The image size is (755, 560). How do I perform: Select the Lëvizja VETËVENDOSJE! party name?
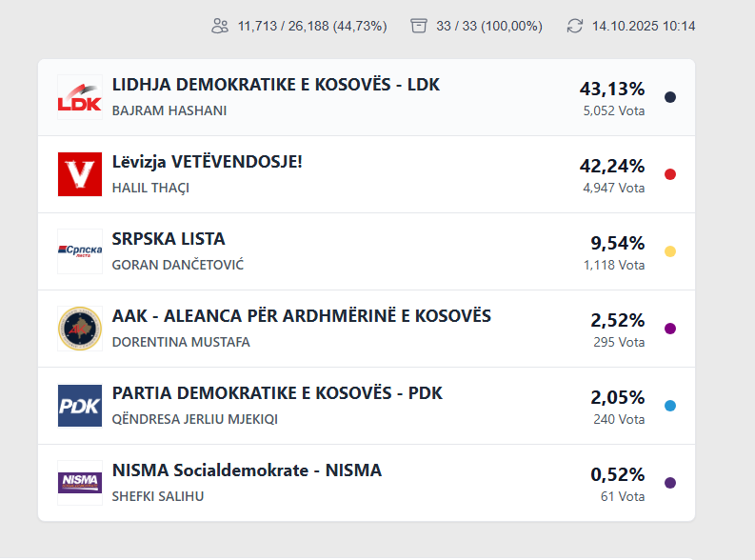tap(207, 162)
